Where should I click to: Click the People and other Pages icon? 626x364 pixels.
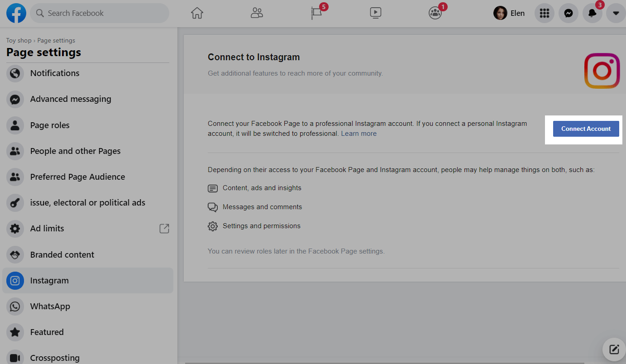pyautogui.click(x=15, y=151)
